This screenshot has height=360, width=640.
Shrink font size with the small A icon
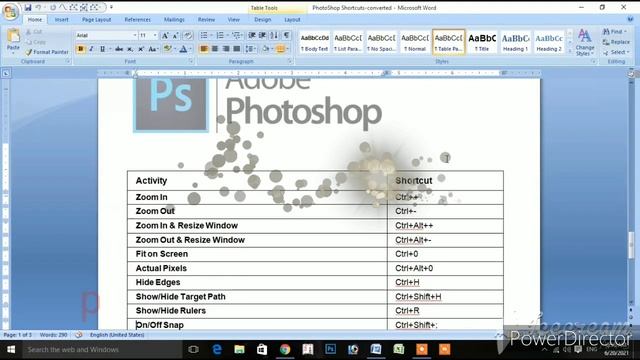click(x=176, y=36)
